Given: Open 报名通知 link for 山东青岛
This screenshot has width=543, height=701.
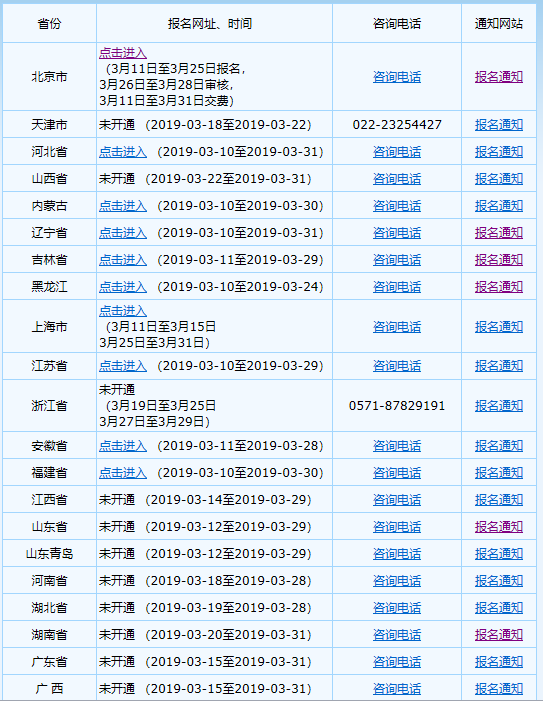Looking at the screenshot, I should coord(499,553).
